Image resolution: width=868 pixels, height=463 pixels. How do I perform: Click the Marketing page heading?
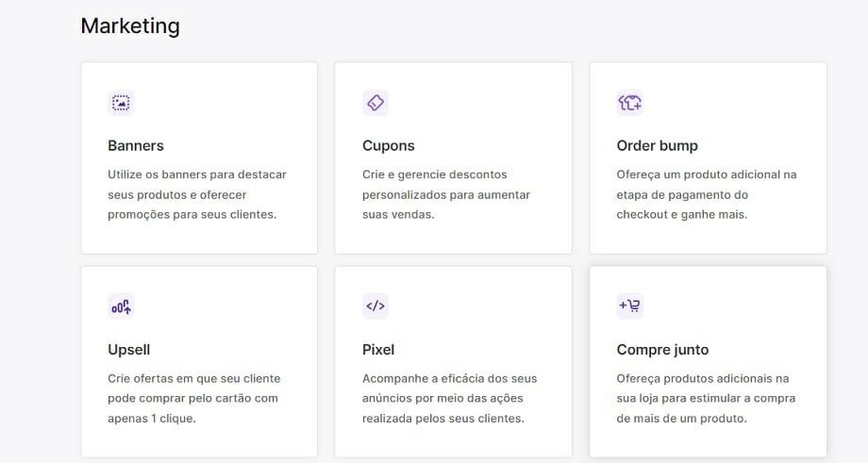click(130, 26)
